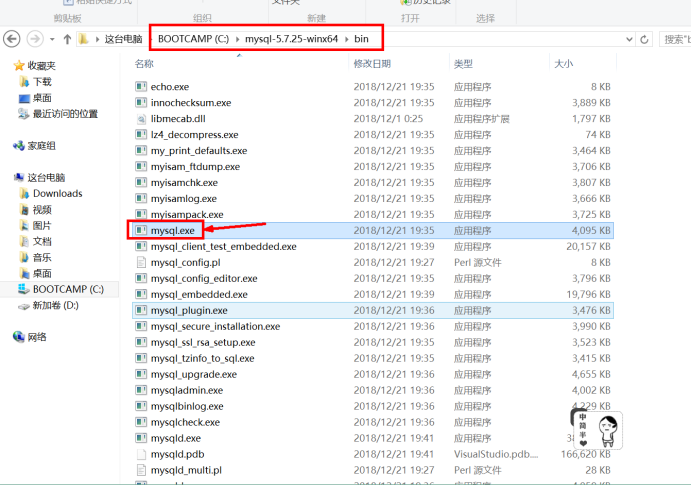The width and height of the screenshot is (692, 489).
Task: Select the mysql_tzinfo_to_sql.exe icon
Action: click(x=141, y=358)
